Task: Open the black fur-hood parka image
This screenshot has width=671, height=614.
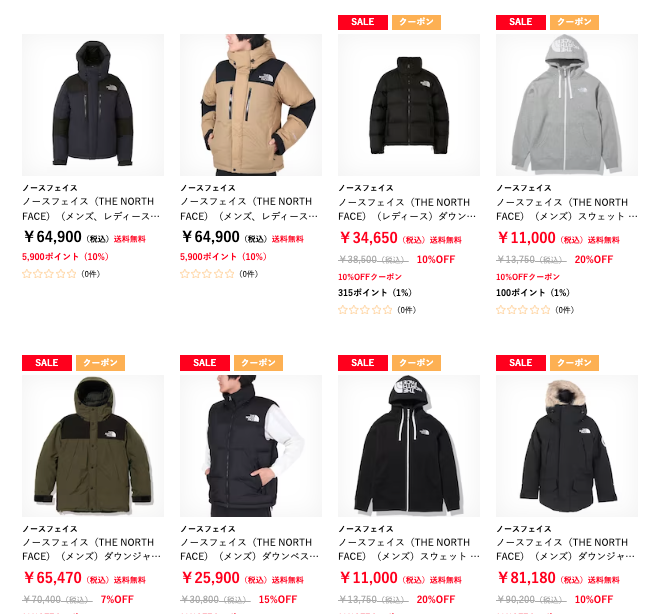Action: [567, 446]
